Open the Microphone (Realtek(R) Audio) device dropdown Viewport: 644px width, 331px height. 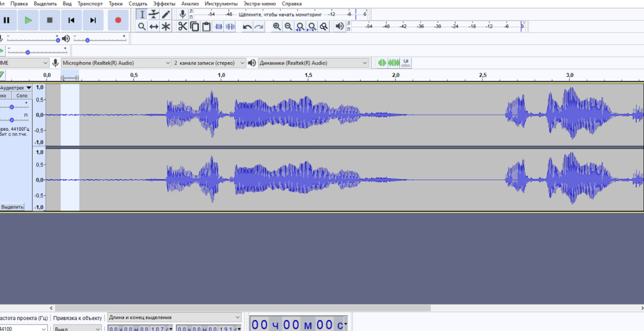(116, 63)
